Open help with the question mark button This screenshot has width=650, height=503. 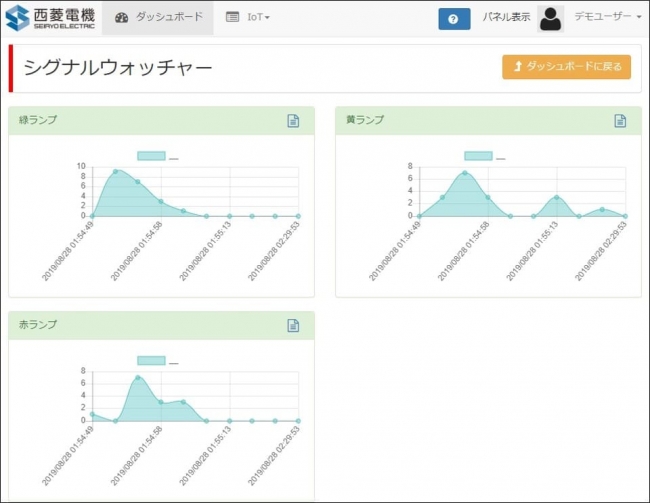tap(454, 19)
